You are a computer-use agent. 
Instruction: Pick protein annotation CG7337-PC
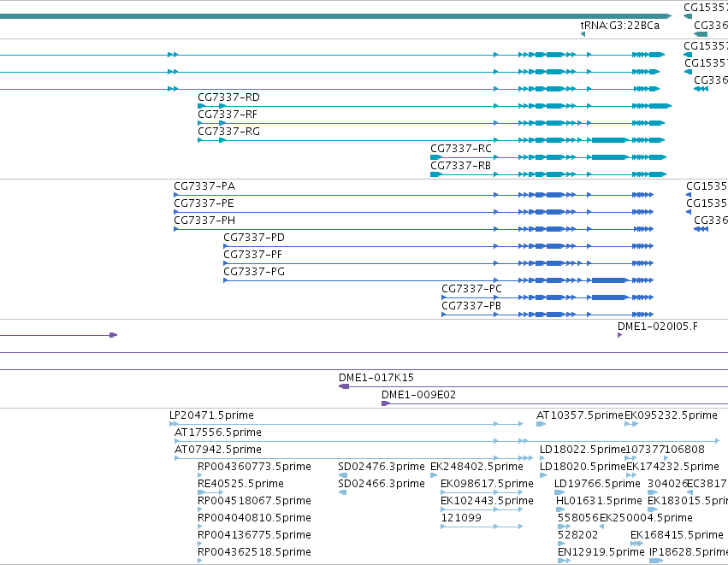[471, 289]
